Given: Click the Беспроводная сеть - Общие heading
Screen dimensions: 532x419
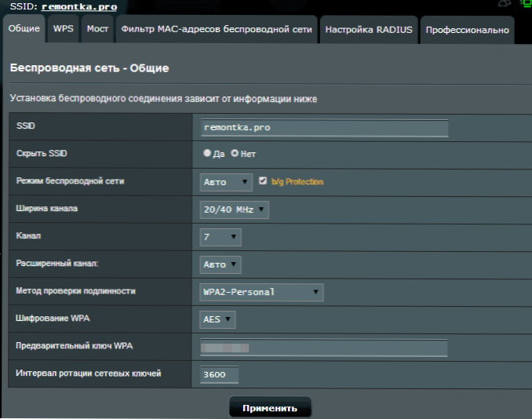Looking at the screenshot, I should (89, 68).
